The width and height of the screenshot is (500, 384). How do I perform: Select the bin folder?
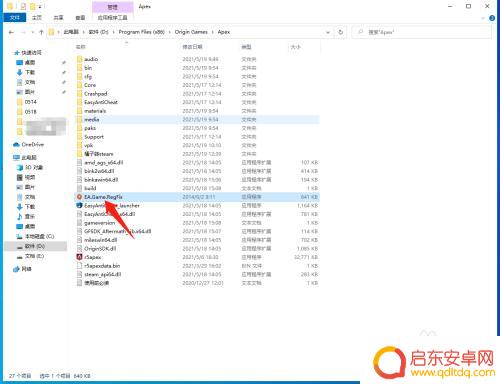pos(197,68)
